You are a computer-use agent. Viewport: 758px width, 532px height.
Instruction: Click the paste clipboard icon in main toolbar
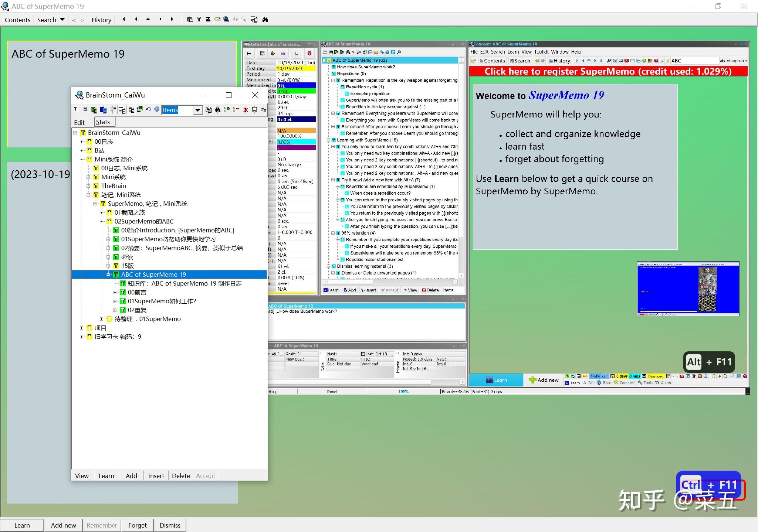(x=190, y=20)
